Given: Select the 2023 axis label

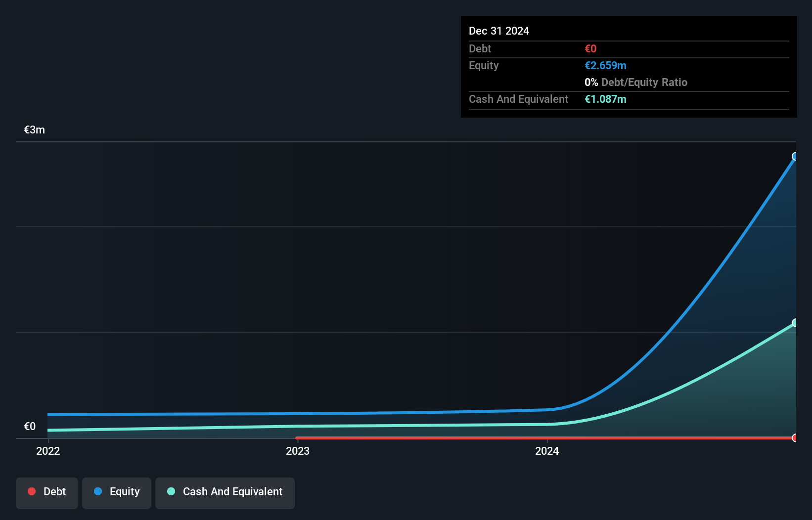Looking at the screenshot, I should [x=298, y=451].
